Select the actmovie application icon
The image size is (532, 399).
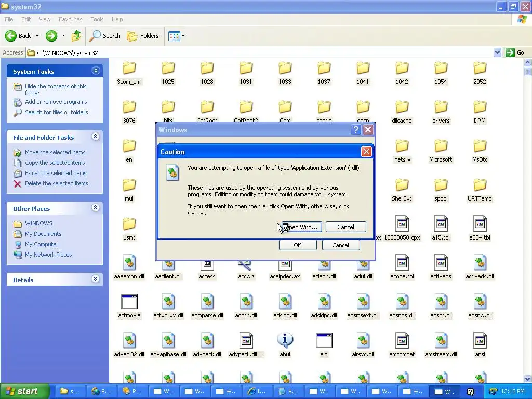tap(129, 302)
